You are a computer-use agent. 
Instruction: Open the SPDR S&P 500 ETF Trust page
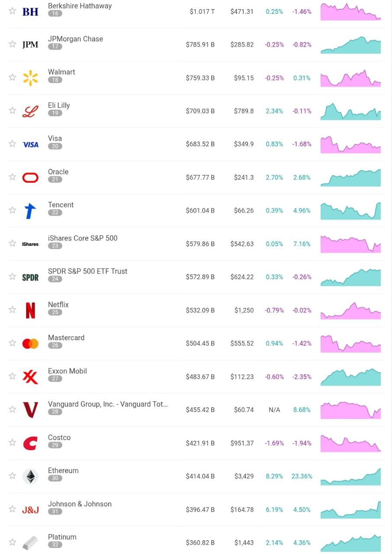coord(87,271)
